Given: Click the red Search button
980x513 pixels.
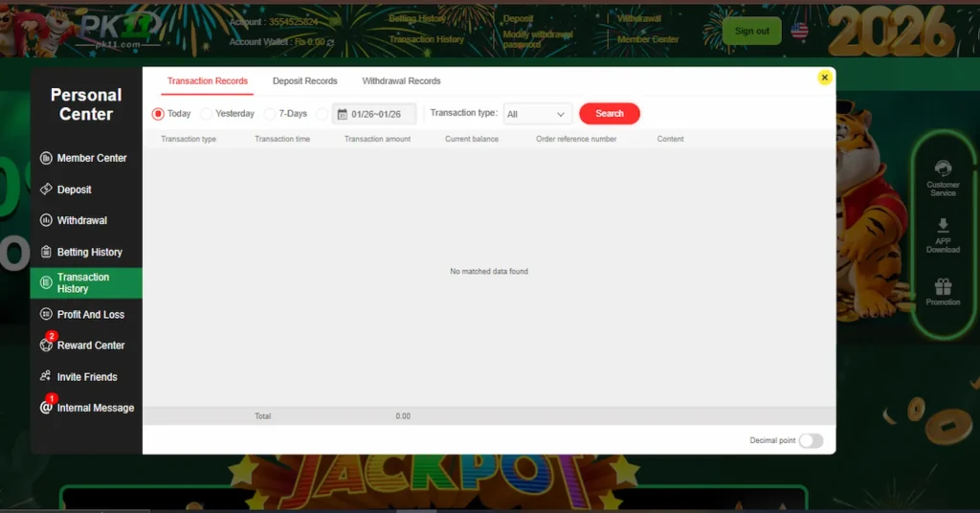Looking at the screenshot, I should 609,114.
